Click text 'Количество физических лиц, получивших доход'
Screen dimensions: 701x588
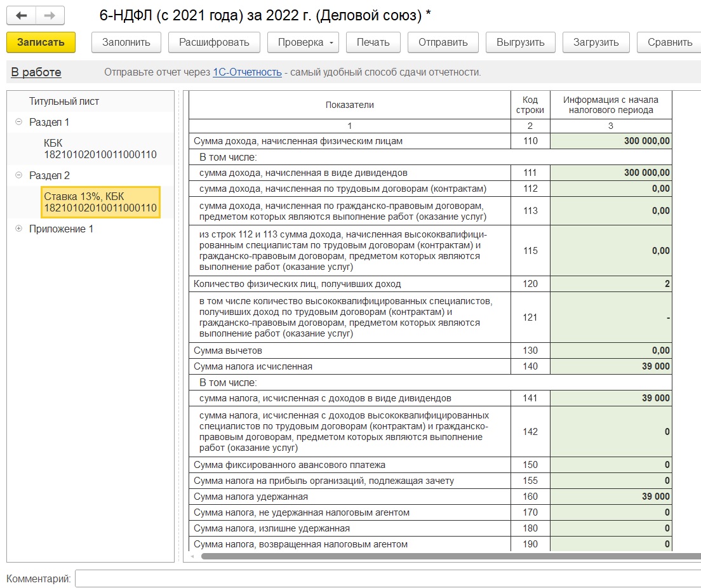(297, 284)
